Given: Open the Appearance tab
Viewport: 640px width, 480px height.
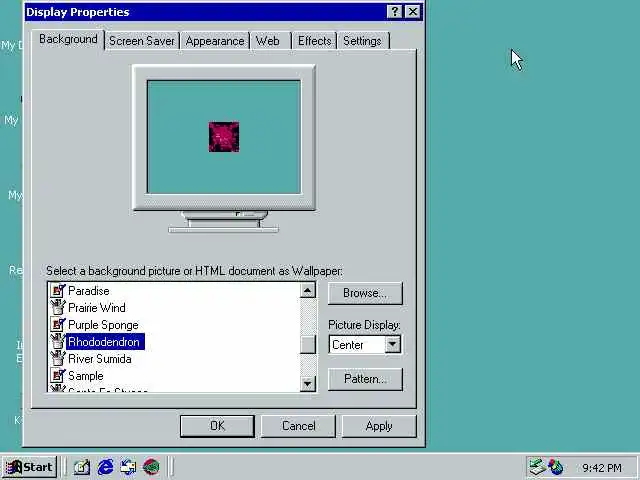Looking at the screenshot, I should tap(215, 41).
